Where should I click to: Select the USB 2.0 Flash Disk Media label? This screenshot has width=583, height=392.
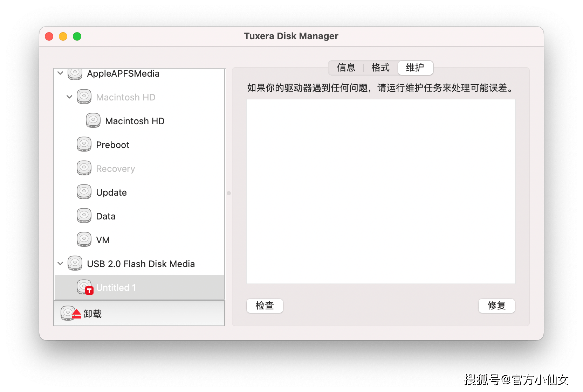click(141, 264)
